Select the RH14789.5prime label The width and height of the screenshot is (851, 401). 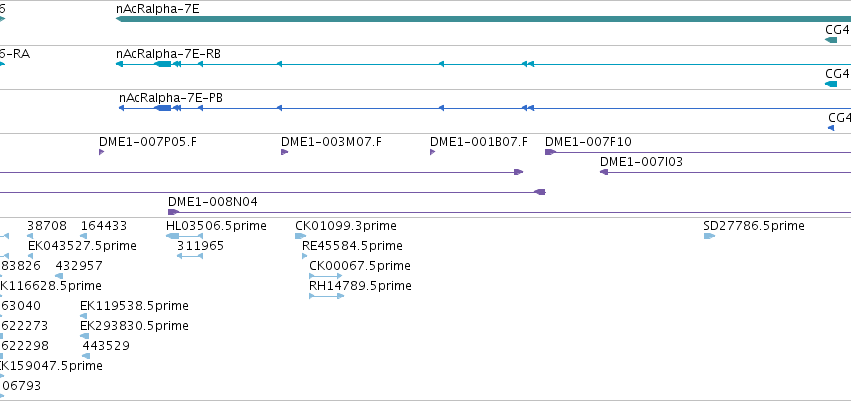click(x=360, y=286)
